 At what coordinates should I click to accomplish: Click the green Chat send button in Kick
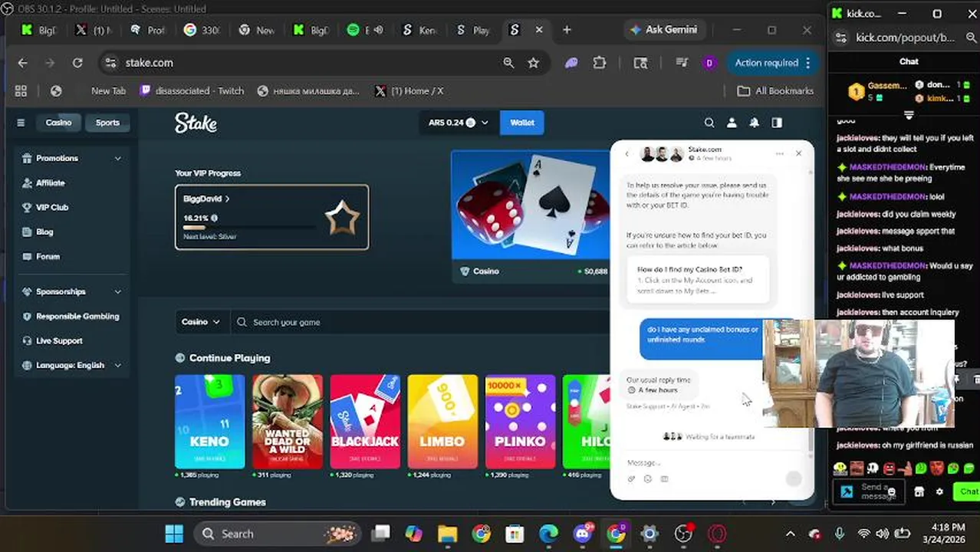pos(967,492)
